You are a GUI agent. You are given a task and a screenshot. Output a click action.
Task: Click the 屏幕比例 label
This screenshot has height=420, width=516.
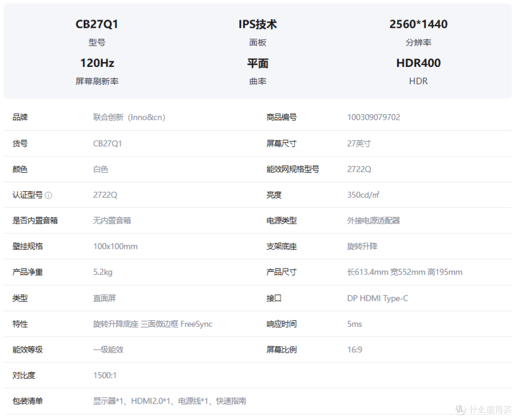[281, 350]
